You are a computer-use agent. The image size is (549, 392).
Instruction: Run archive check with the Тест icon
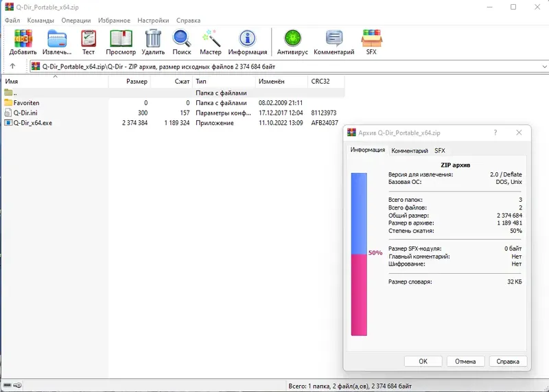pos(89,38)
